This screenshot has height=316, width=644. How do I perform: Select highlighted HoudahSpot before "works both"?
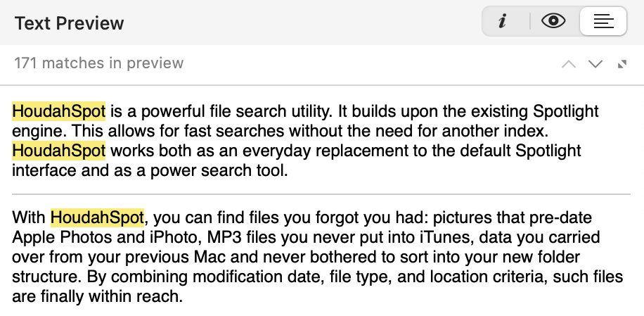tap(59, 151)
